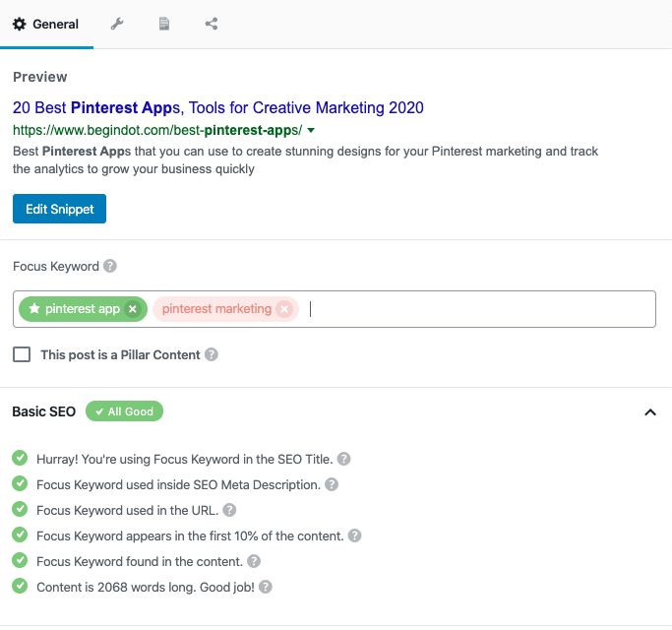
Task: Click the begindot.com preview URL
Action: [157, 130]
